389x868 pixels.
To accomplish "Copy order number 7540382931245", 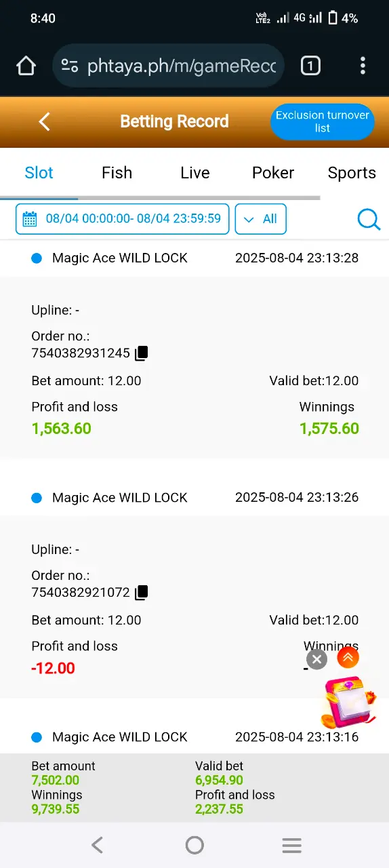I will (141, 353).
